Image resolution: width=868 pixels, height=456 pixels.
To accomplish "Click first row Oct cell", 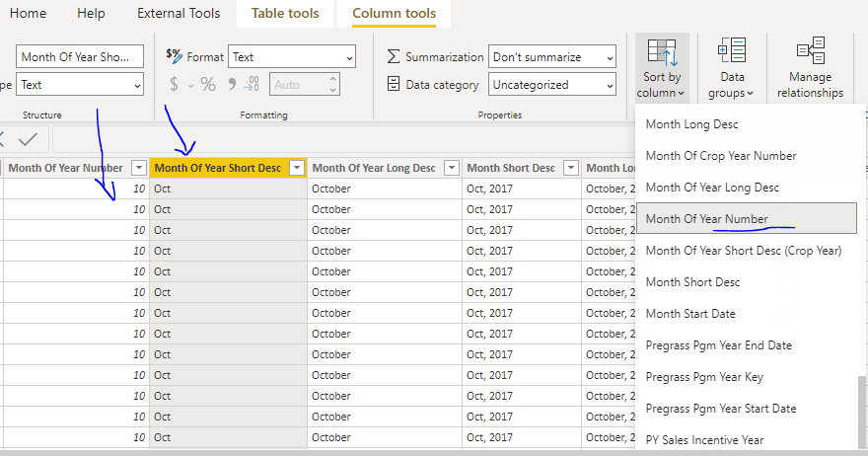I will (228, 189).
